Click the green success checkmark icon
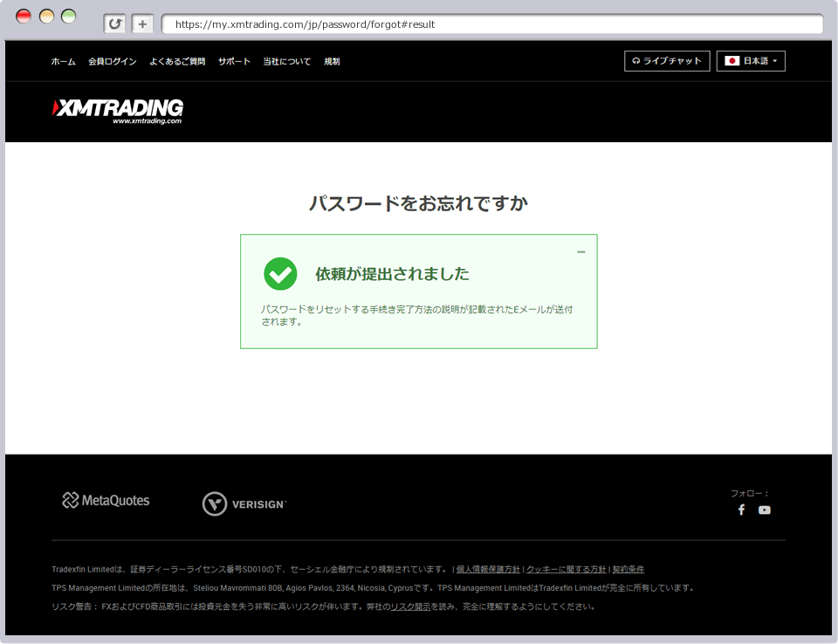This screenshot has width=838, height=644. coord(279,273)
